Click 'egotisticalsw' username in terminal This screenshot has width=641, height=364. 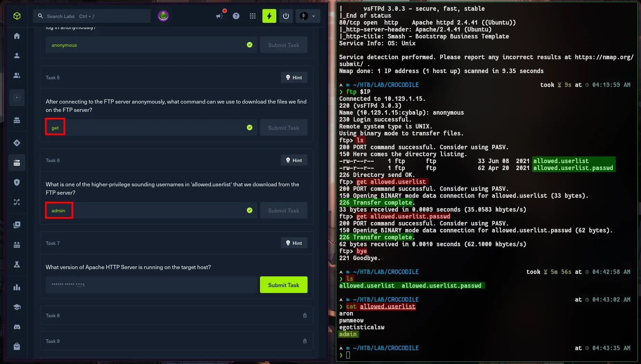(x=362, y=327)
